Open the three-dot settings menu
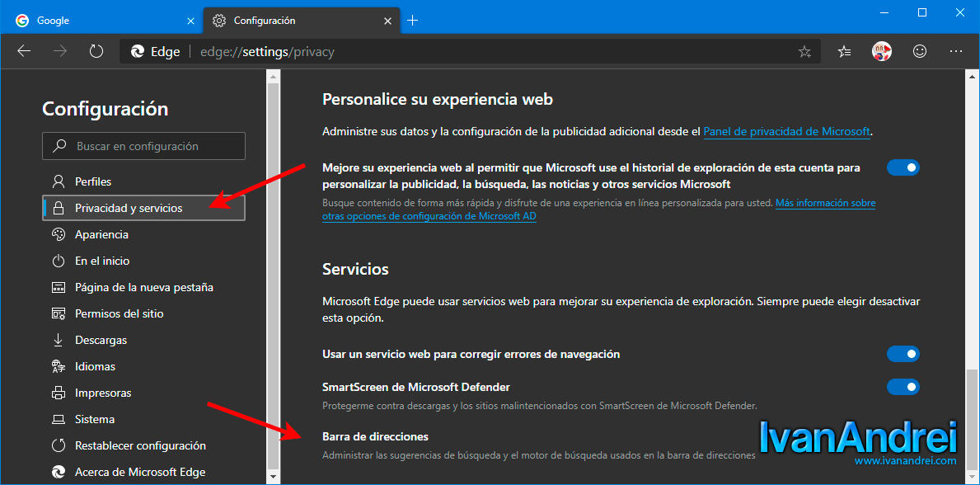Image resolution: width=980 pixels, height=485 pixels. point(956,52)
